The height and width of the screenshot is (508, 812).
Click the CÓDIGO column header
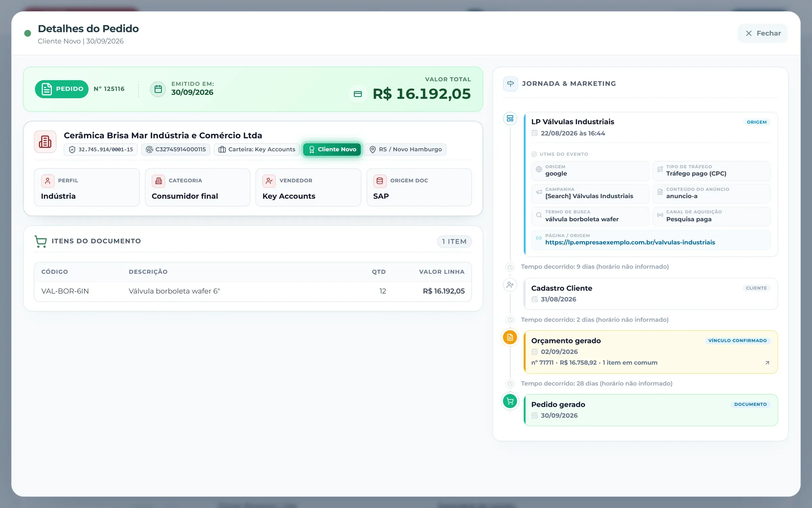pyautogui.click(x=54, y=272)
